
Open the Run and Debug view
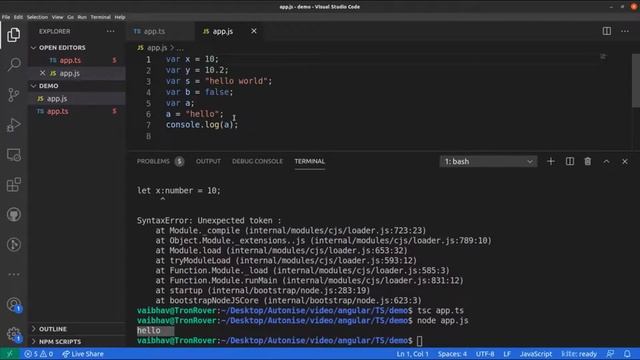coord(13,125)
